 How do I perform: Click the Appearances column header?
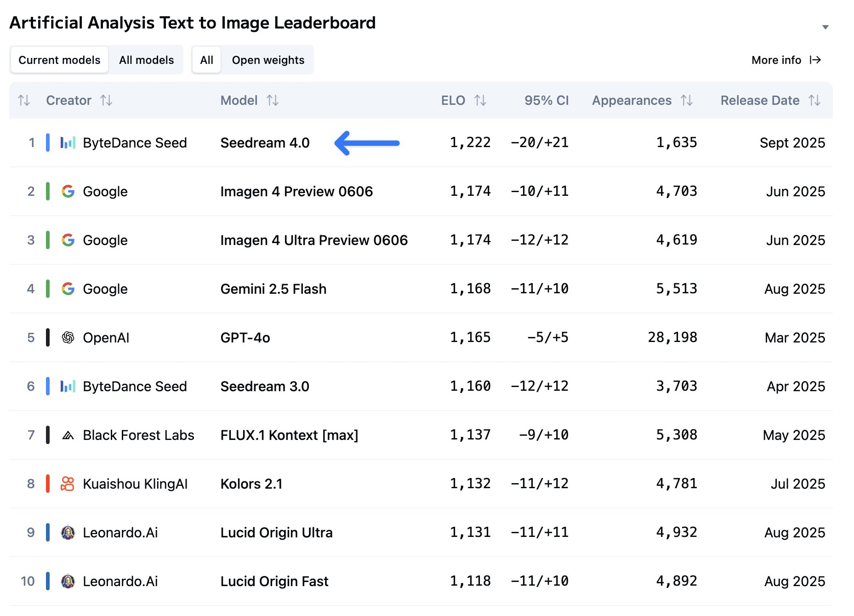coord(632,100)
